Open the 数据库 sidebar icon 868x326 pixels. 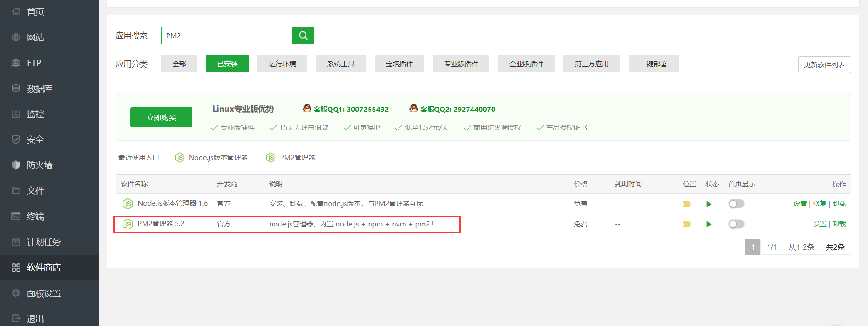click(x=16, y=88)
